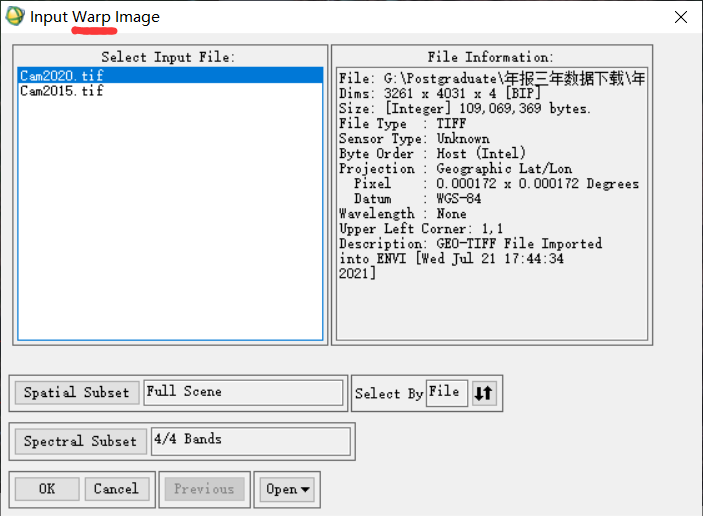
Task: Click the Projection : Geographic Lat/Lon line
Action: tap(456, 169)
